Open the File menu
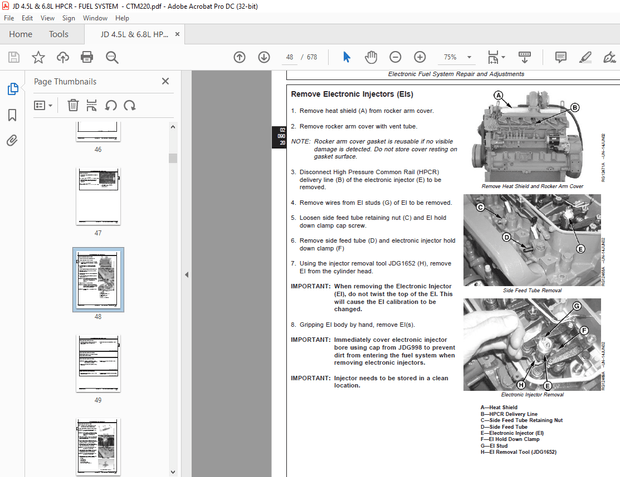The height and width of the screenshot is (477, 620). pyautogui.click(x=9, y=18)
